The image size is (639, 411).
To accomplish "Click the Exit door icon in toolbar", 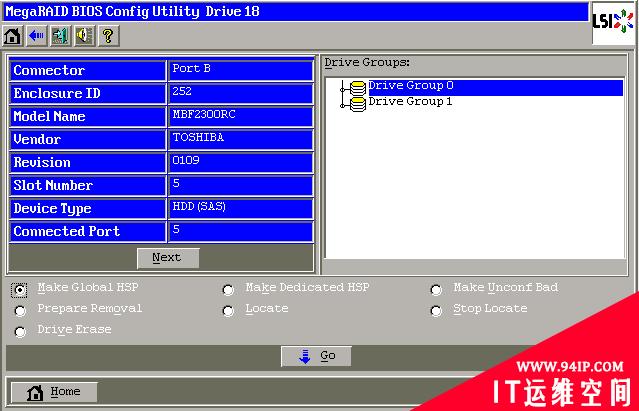I will coord(60,36).
